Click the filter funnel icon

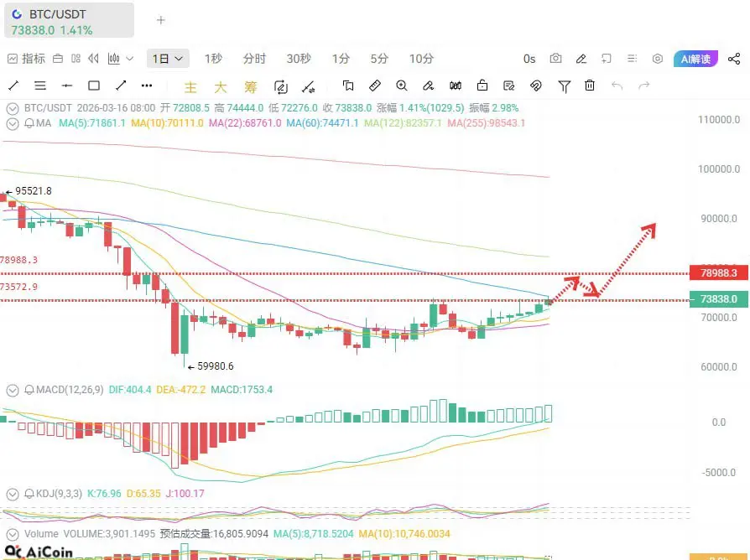pyautogui.click(x=564, y=86)
